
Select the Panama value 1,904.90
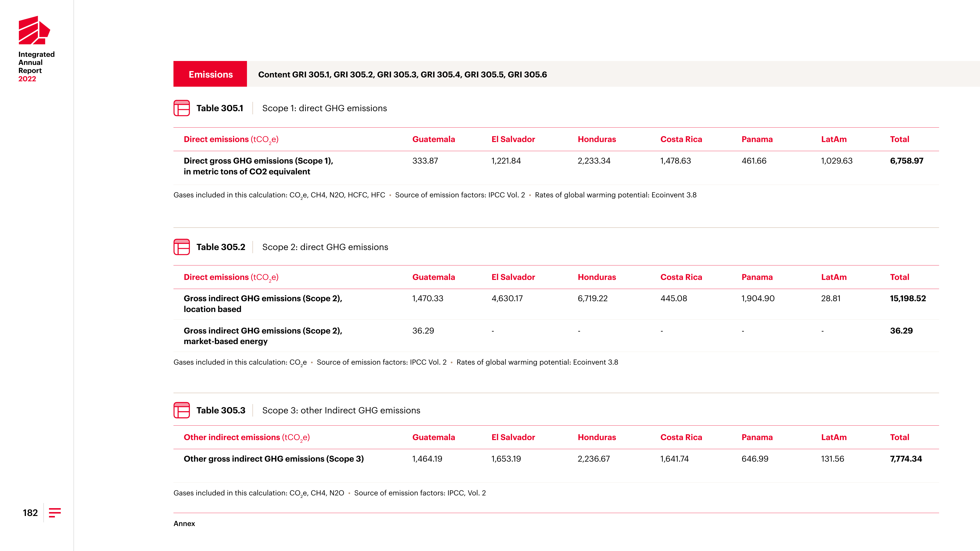point(758,299)
